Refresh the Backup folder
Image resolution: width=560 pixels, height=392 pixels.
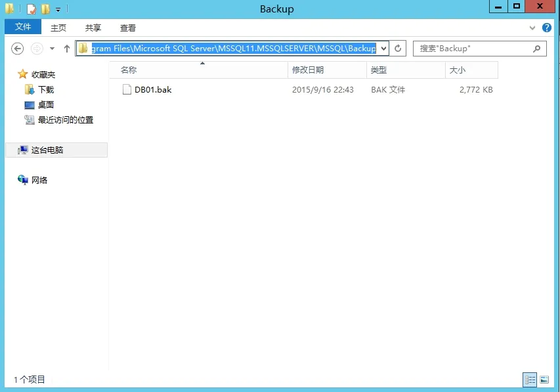[398, 48]
